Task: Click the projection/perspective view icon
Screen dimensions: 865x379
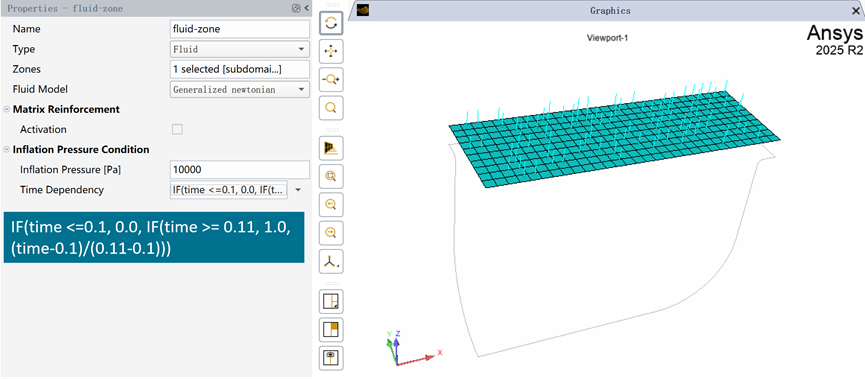Action: tap(331, 148)
